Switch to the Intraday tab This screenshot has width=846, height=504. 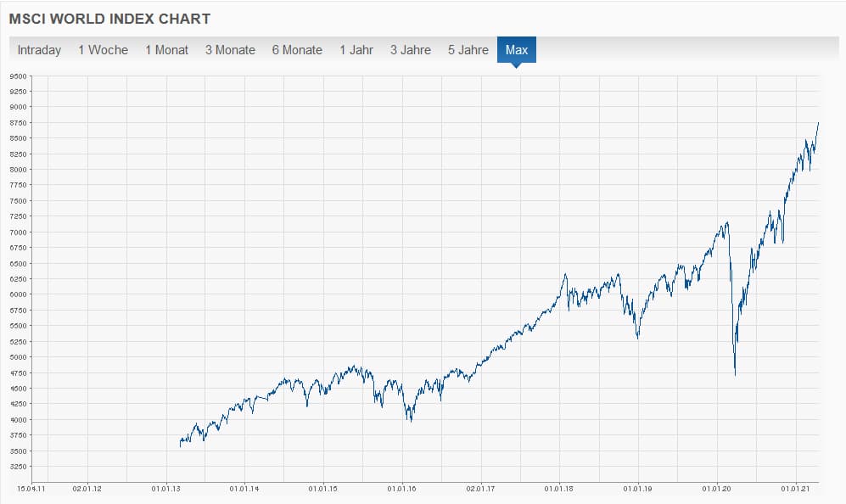pyautogui.click(x=39, y=50)
